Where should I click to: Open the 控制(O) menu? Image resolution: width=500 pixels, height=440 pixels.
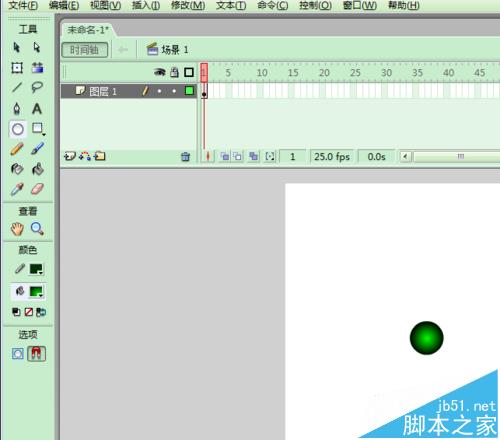click(315, 5)
